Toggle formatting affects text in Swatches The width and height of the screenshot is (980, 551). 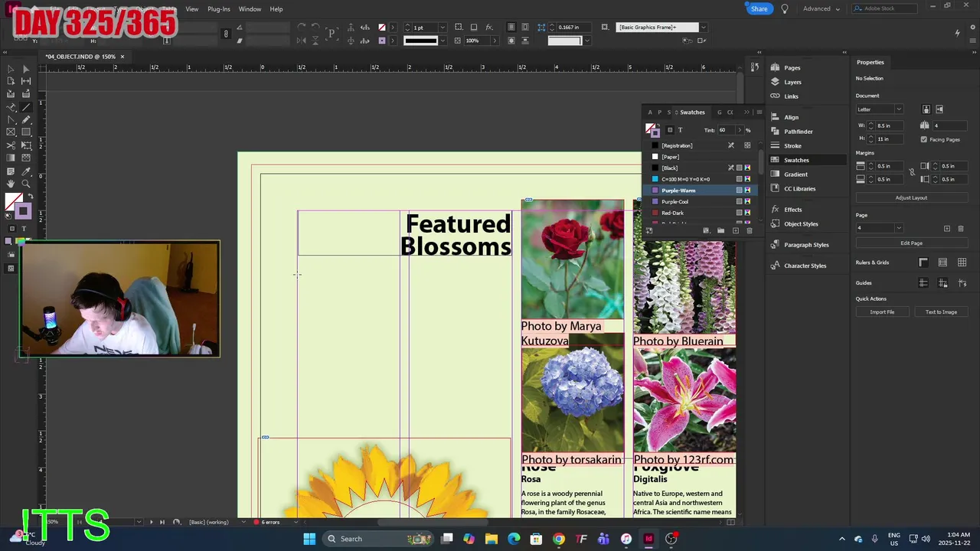[x=680, y=130]
